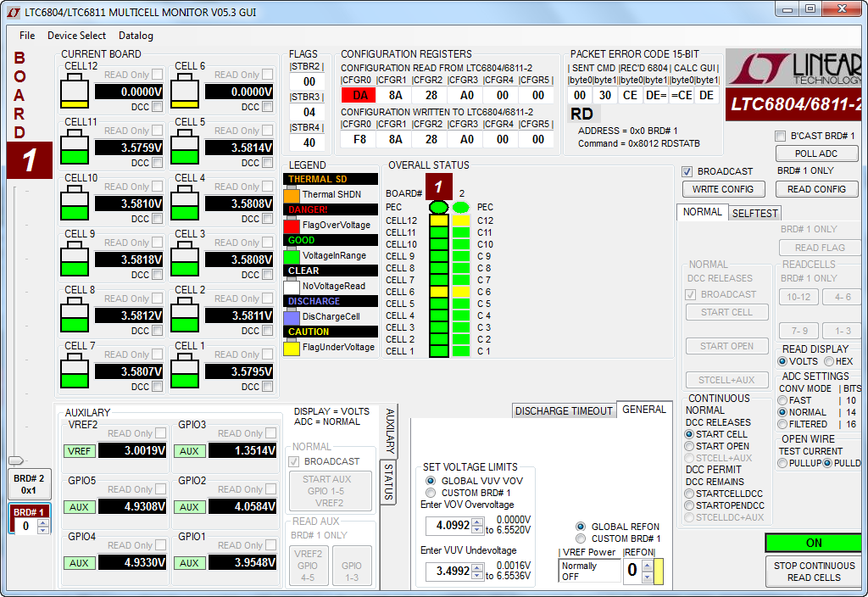The image size is (868, 597).
Task: Click the Board 1 PEC status indicator
Action: pos(438,207)
